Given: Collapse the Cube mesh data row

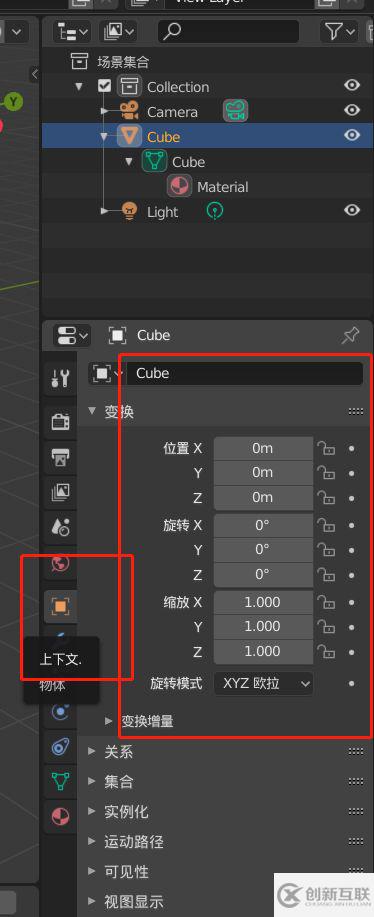Looking at the screenshot, I should click(129, 161).
